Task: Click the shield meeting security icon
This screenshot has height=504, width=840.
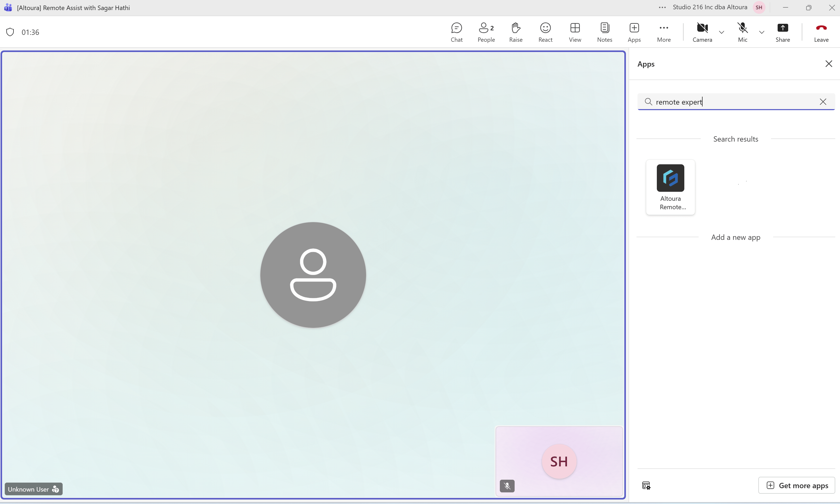Action: tap(10, 32)
